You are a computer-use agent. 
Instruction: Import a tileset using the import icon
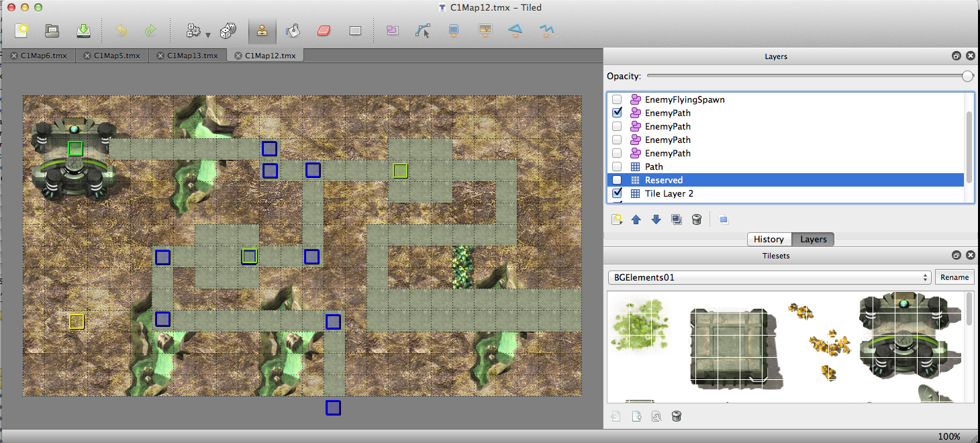(616, 417)
